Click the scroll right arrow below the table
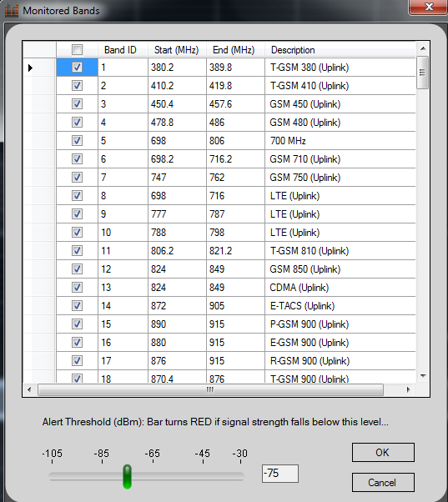This screenshot has width=448, height=502. (x=408, y=389)
